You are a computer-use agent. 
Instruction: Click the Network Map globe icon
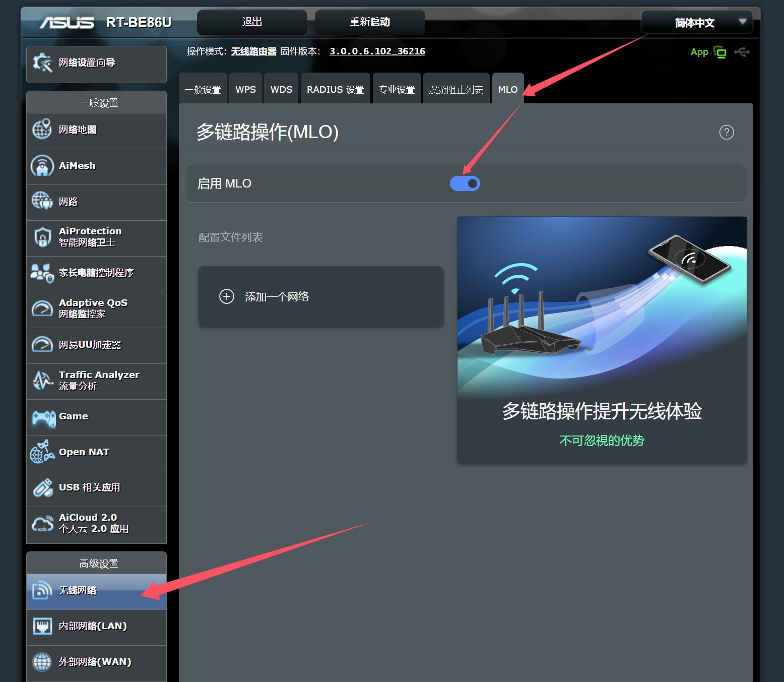(x=42, y=129)
